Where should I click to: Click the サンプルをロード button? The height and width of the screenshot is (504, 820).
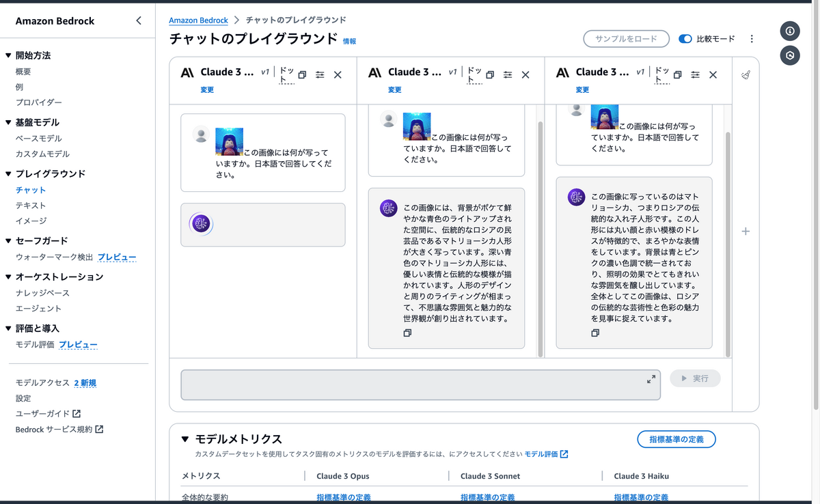tap(625, 39)
